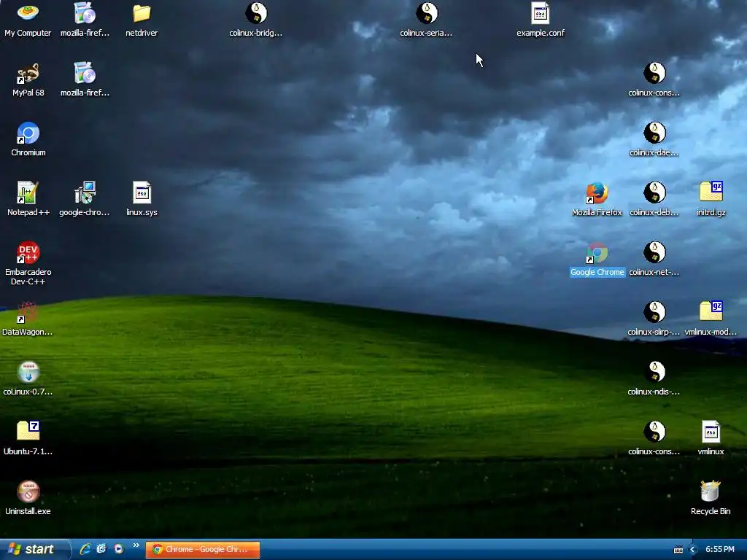747x560 pixels.
Task: Click the 6:55 PM taskbar clock
Action: point(720,550)
